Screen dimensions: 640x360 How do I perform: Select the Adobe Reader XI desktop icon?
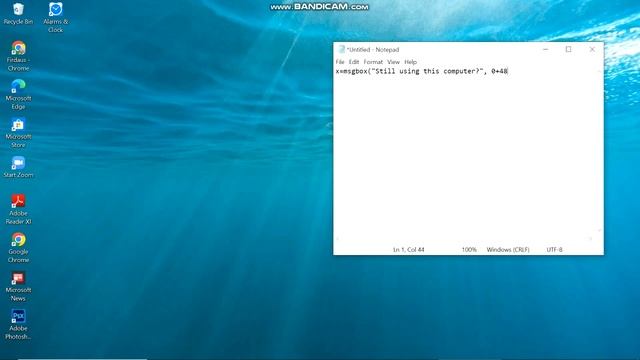point(18,209)
